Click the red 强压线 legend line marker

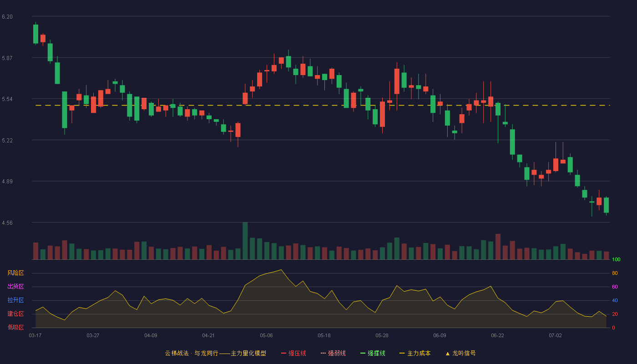click(283, 353)
